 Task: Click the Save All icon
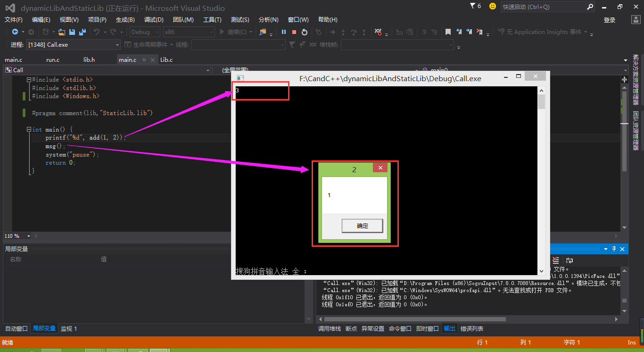83,32
